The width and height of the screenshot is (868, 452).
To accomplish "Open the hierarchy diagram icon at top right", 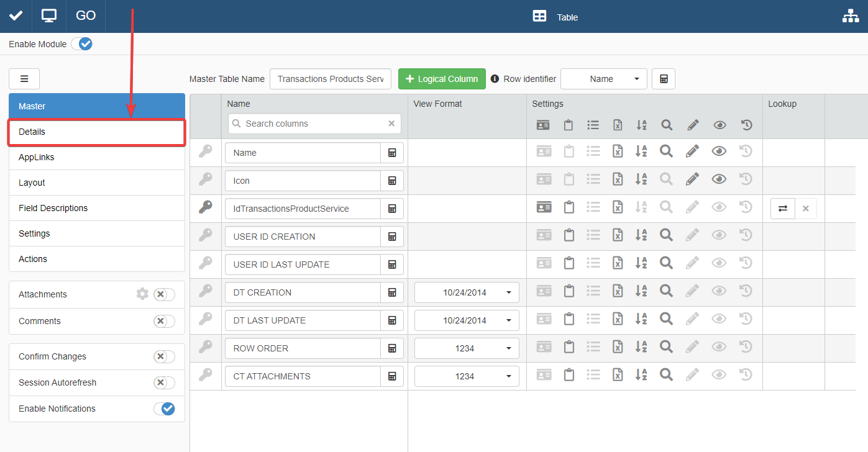I will point(850,17).
